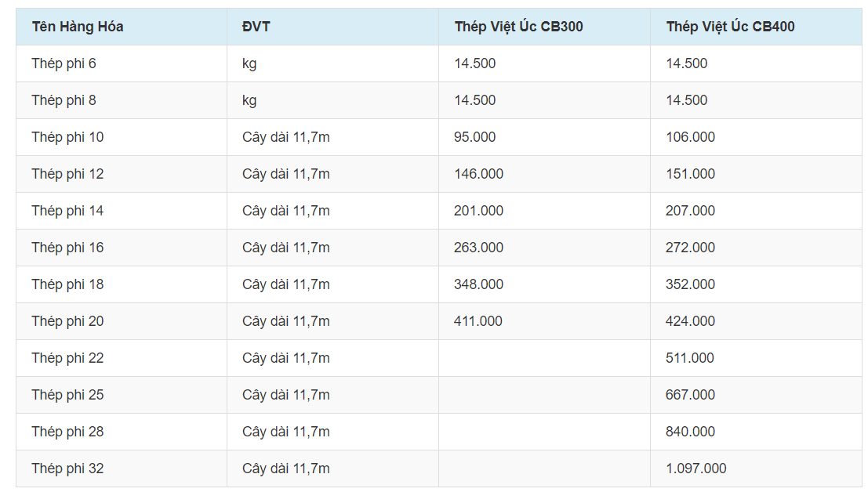Image resolution: width=868 pixels, height=492 pixels.
Task: Click the 'Thép phi 10' product name
Action: coord(67,137)
